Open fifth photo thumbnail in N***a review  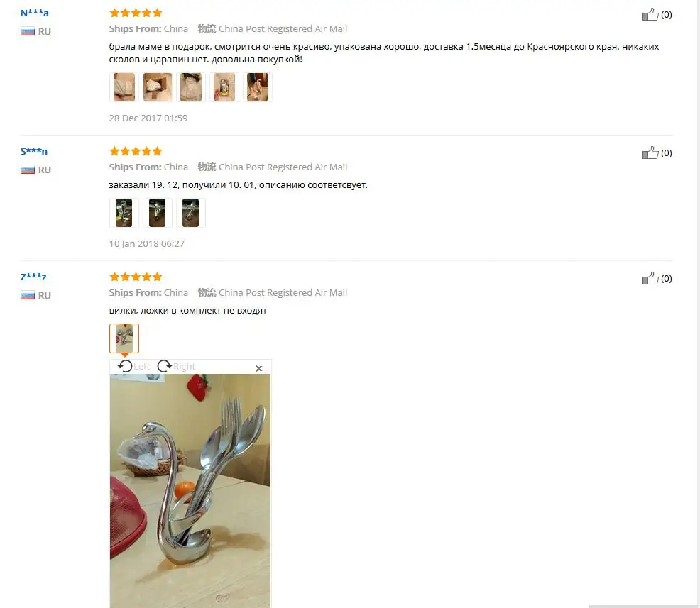(258, 87)
